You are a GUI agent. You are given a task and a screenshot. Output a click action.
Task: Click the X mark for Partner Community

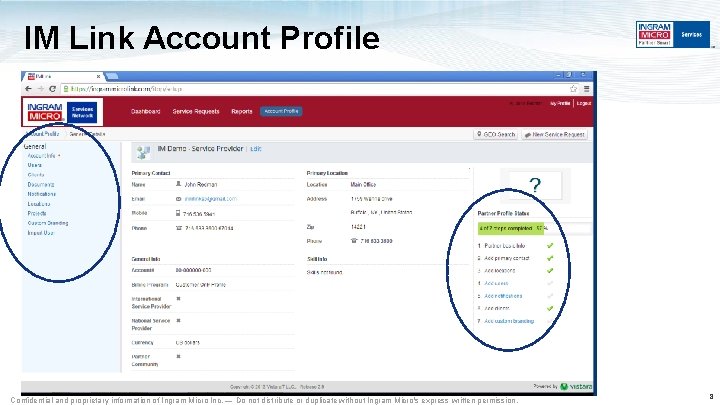179,356
